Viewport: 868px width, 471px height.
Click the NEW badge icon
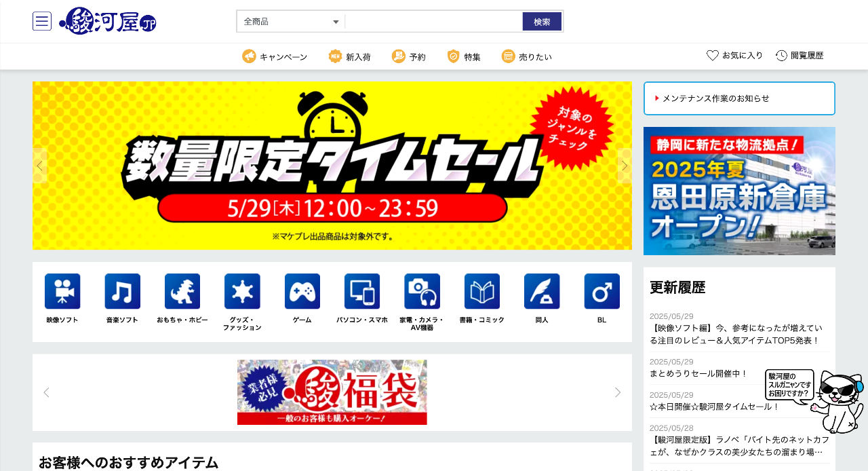[x=335, y=56]
